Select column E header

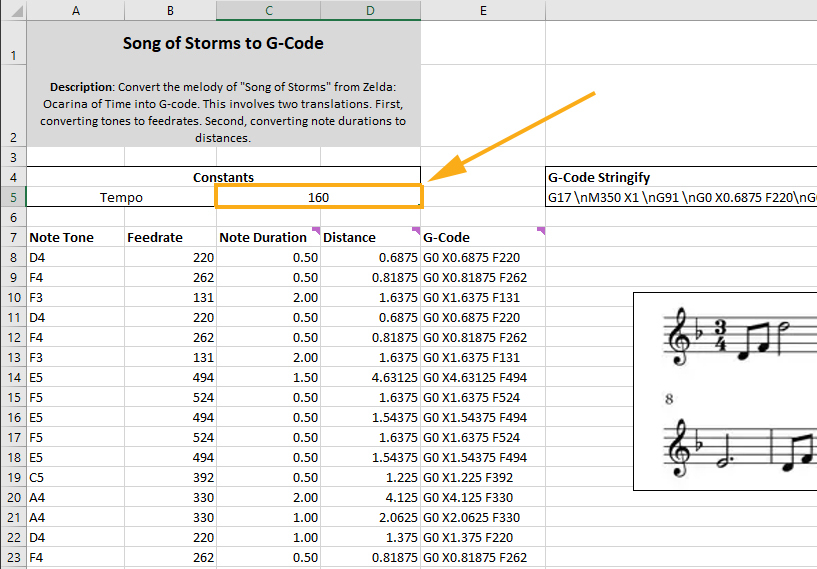coord(483,10)
